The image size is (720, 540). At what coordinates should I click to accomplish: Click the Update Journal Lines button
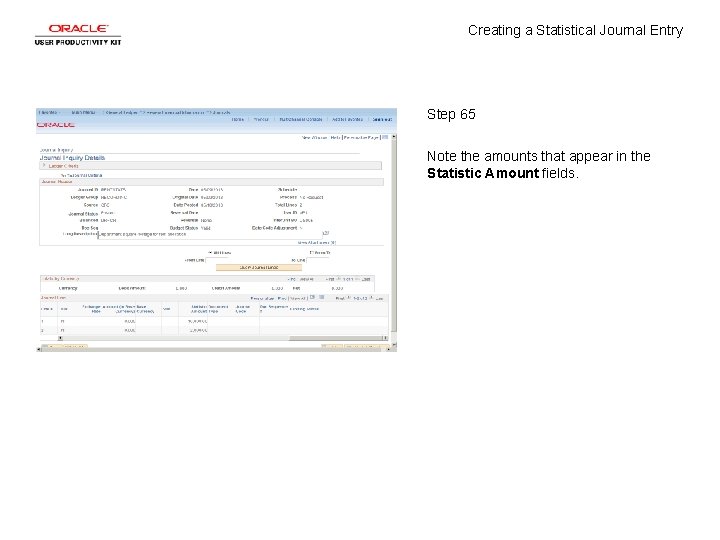[259, 267]
